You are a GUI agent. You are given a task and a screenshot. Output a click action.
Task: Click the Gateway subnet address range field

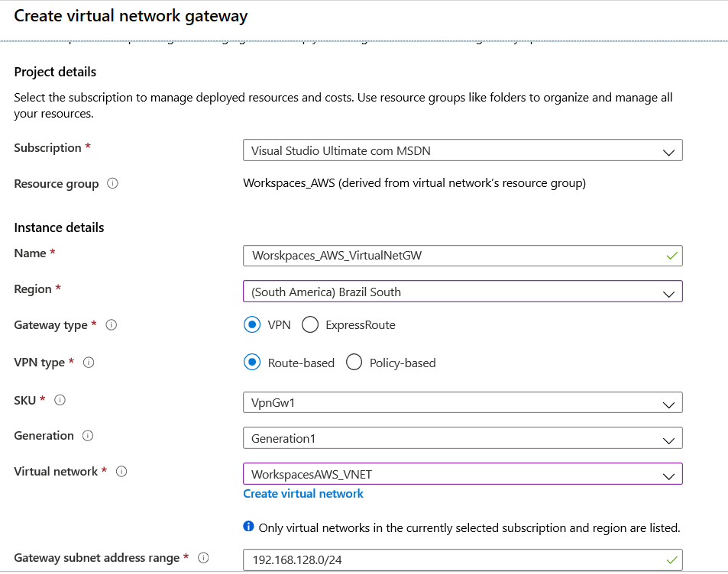pos(462,560)
